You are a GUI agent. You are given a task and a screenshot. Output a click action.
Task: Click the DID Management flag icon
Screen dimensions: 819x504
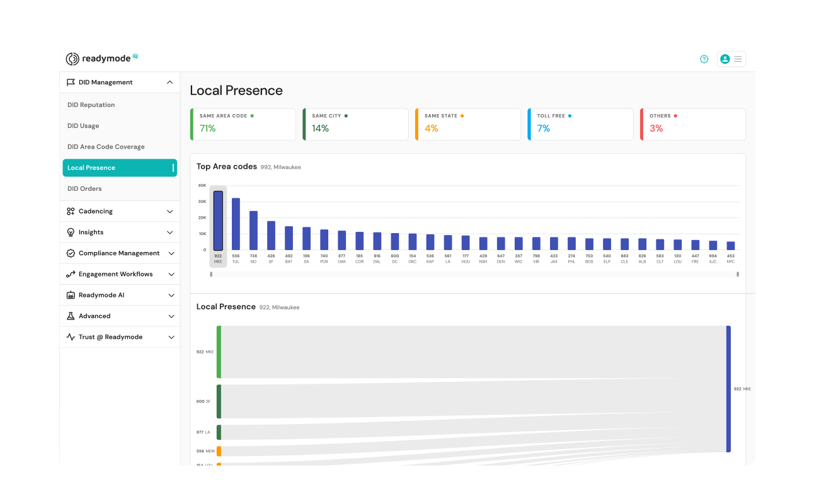pos(71,82)
